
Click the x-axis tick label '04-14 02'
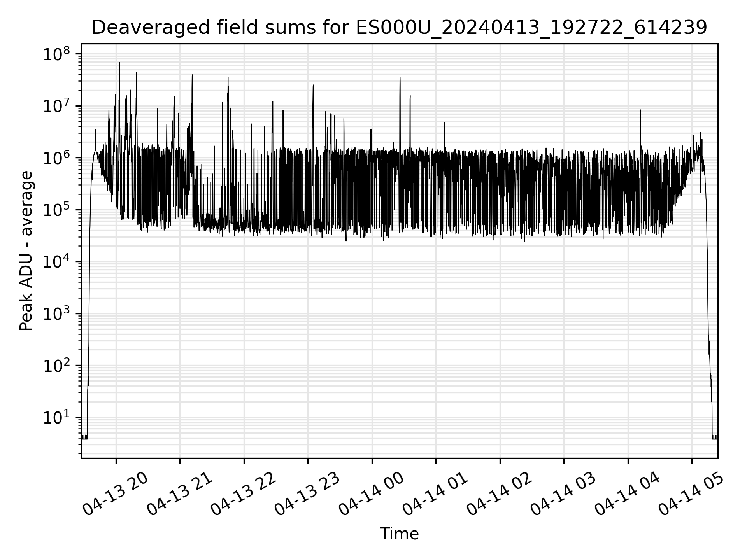tap(500, 494)
